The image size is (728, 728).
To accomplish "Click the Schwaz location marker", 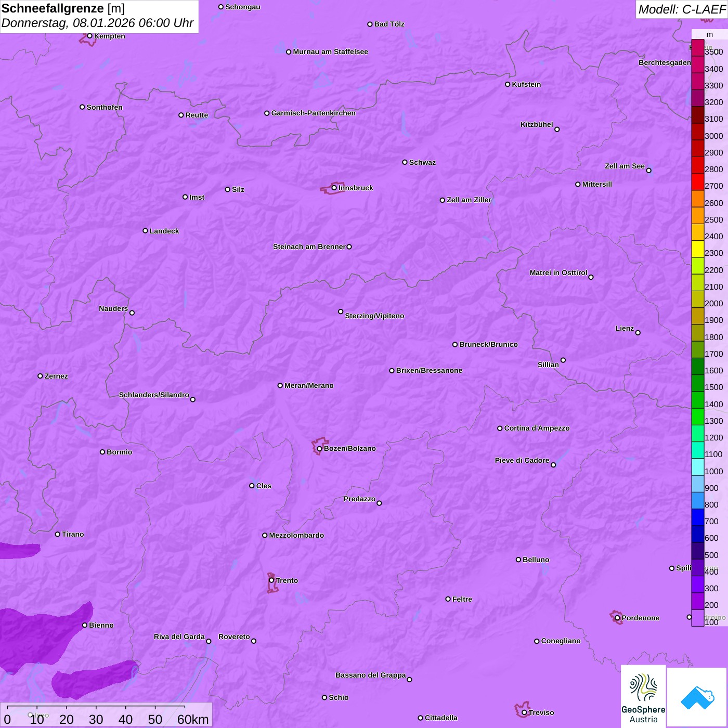I will click(x=405, y=162).
